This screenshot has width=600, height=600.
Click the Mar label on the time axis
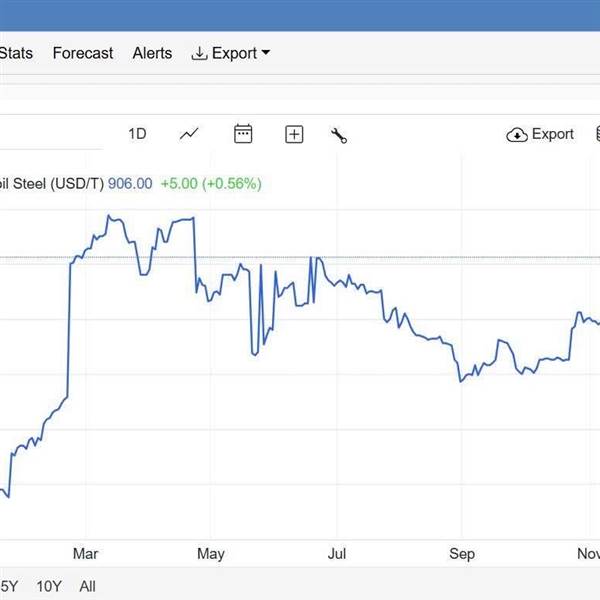click(x=86, y=553)
